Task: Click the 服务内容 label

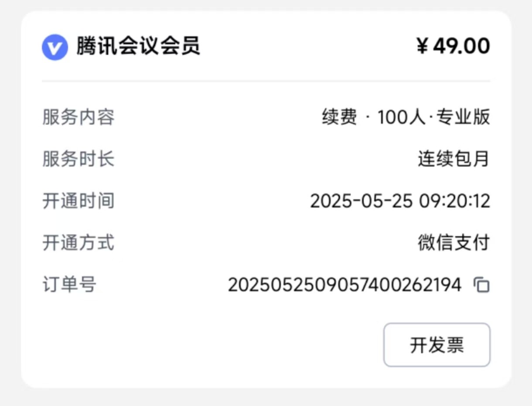Action: pyautogui.click(x=78, y=117)
